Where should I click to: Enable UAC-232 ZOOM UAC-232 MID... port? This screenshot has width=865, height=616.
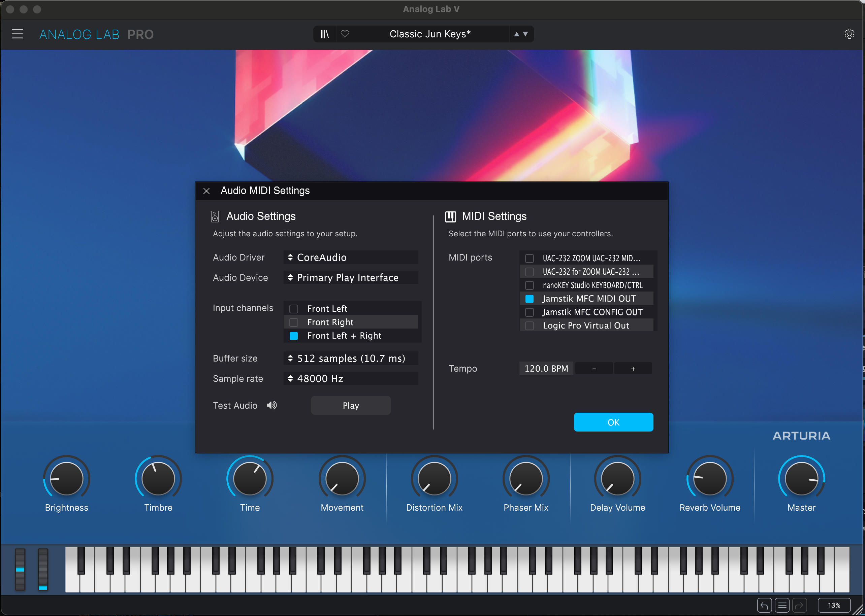tap(530, 258)
